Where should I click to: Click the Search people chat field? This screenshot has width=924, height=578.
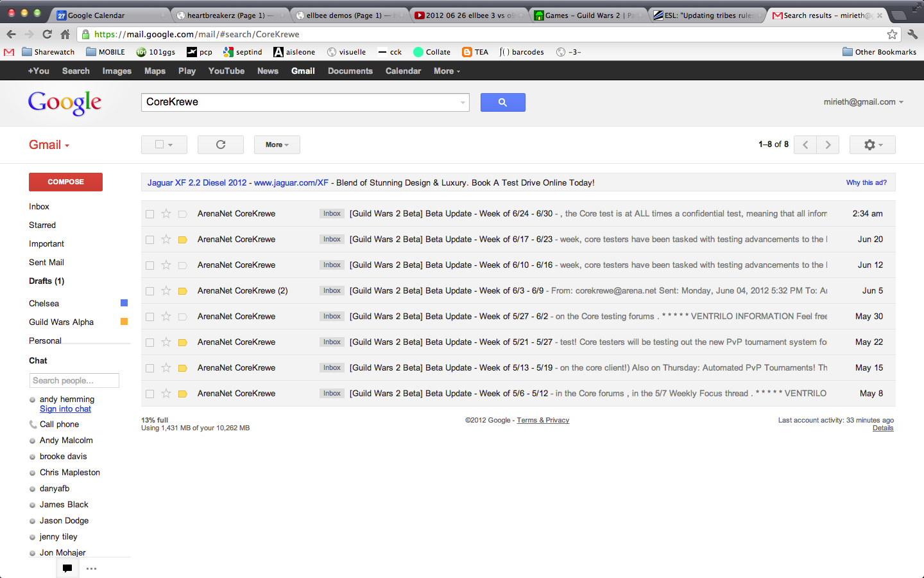click(x=74, y=381)
